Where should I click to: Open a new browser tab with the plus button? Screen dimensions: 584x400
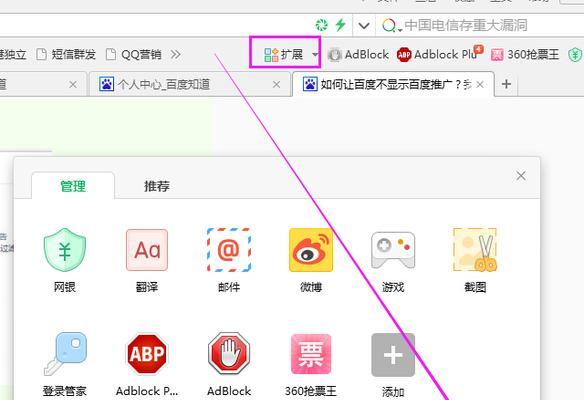(x=506, y=84)
